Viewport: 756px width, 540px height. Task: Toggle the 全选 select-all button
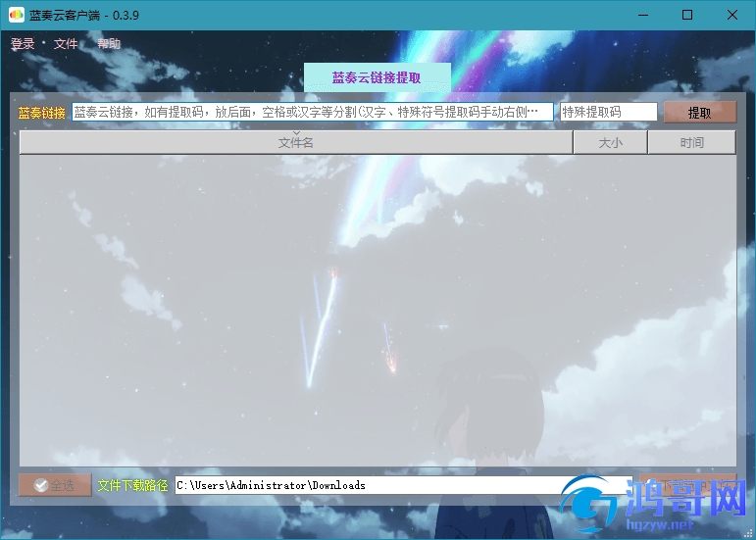coord(55,485)
